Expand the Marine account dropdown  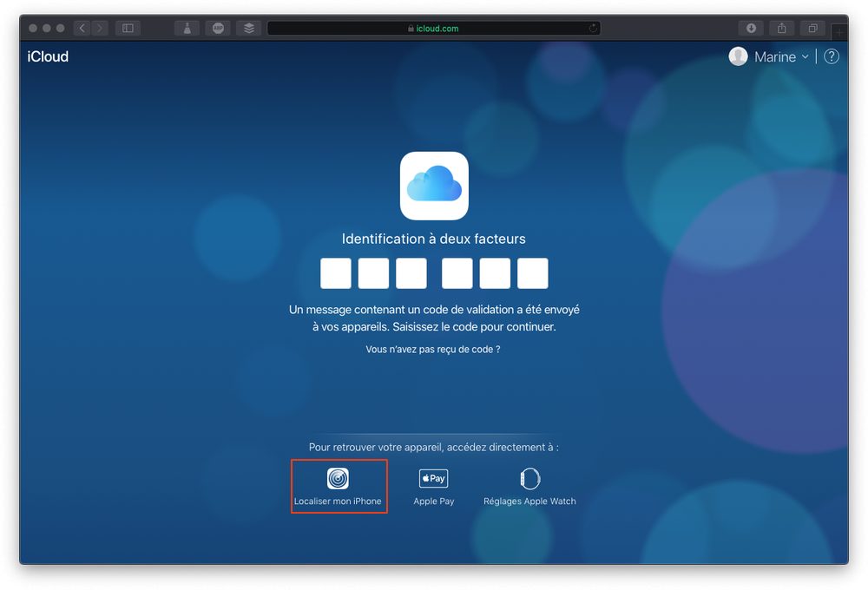805,56
